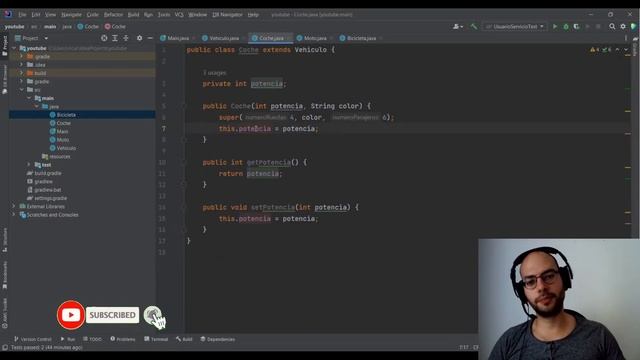Open the user profile icon menu
Screen dimensions: 640x360
tap(458, 27)
